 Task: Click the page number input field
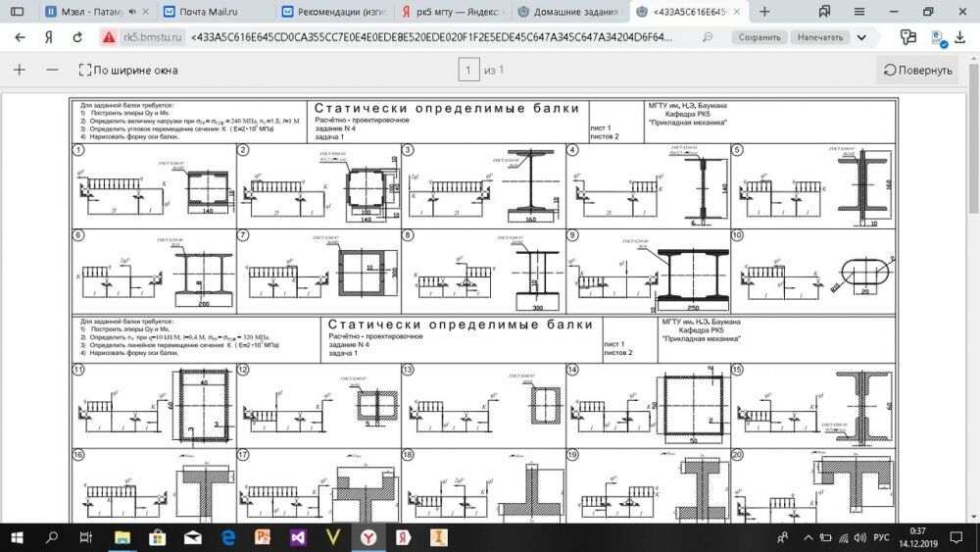468,70
